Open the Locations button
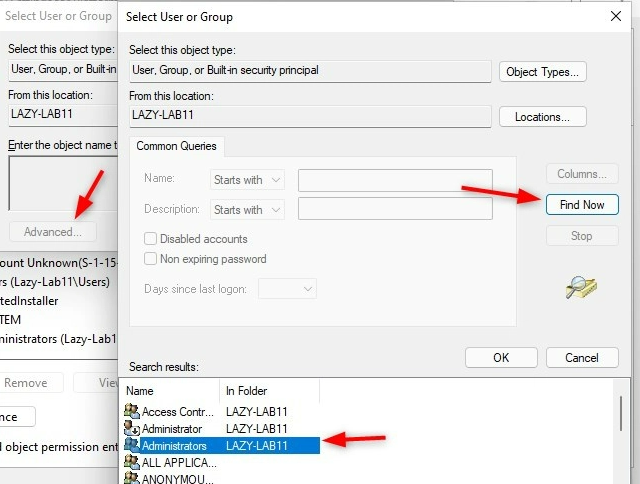Viewport: 640px width, 484px height. [x=542, y=117]
